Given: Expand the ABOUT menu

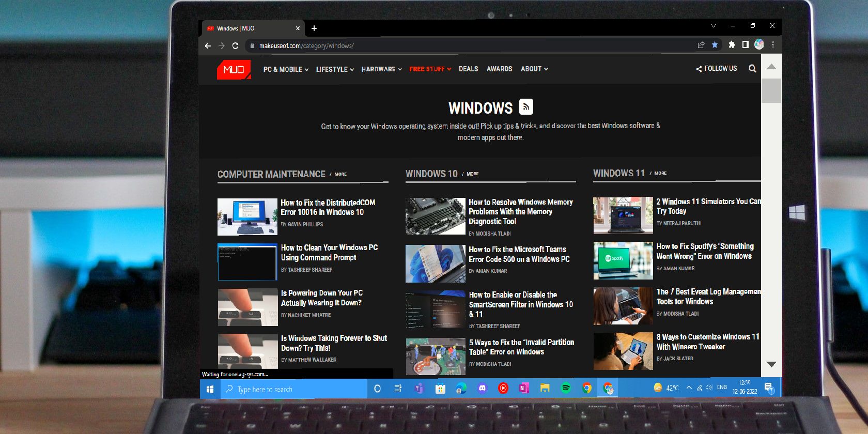Looking at the screenshot, I should click(534, 69).
